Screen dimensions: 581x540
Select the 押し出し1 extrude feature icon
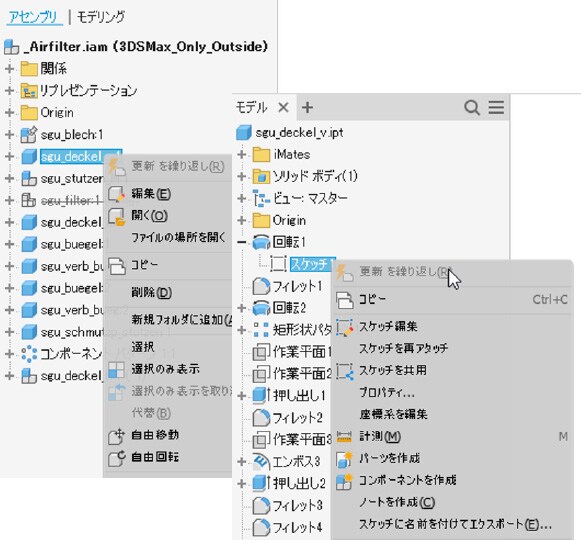[x=261, y=395]
